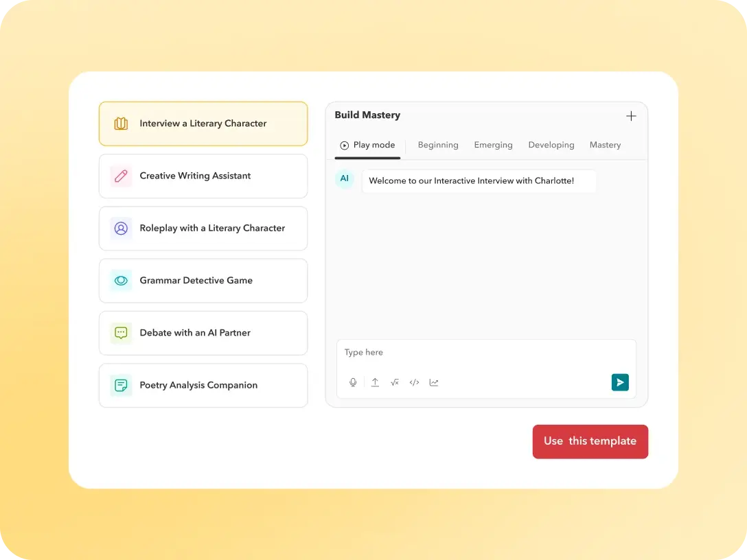
Task: Click the plus icon beside Build Mastery
Action: [x=631, y=116]
